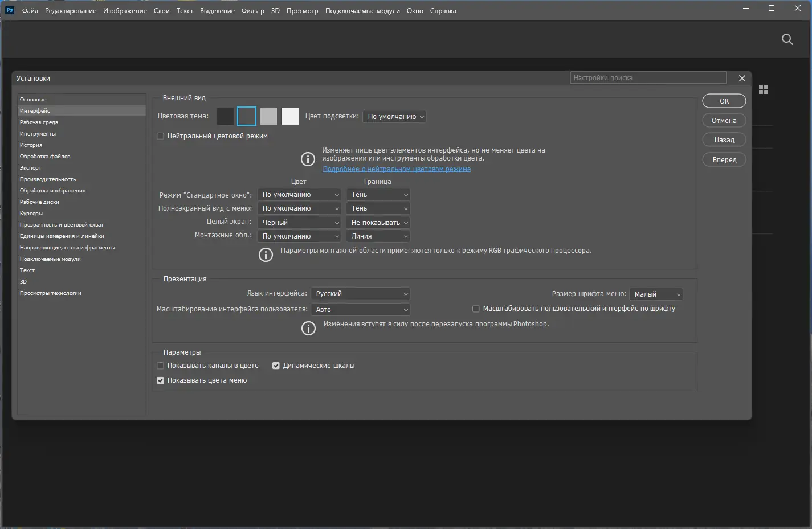Image resolution: width=812 pixels, height=529 pixels.
Task: Select Обработка изображения category
Action: click(x=81, y=191)
